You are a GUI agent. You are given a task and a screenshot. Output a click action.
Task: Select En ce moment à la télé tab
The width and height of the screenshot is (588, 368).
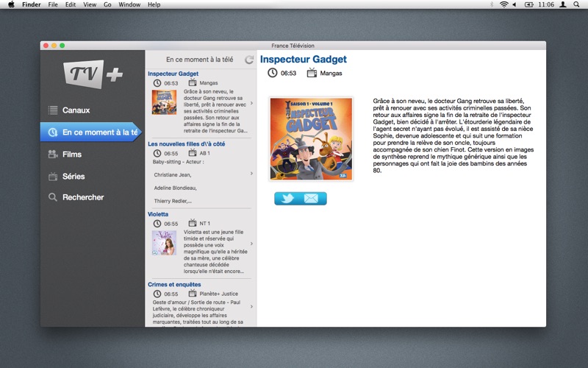(91, 132)
